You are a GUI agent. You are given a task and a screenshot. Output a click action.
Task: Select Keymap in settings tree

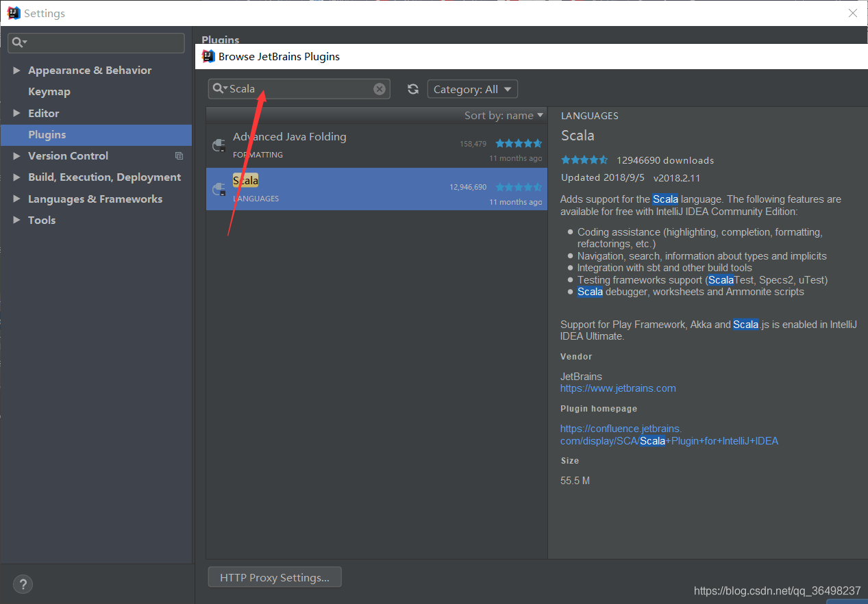[x=49, y=92]
